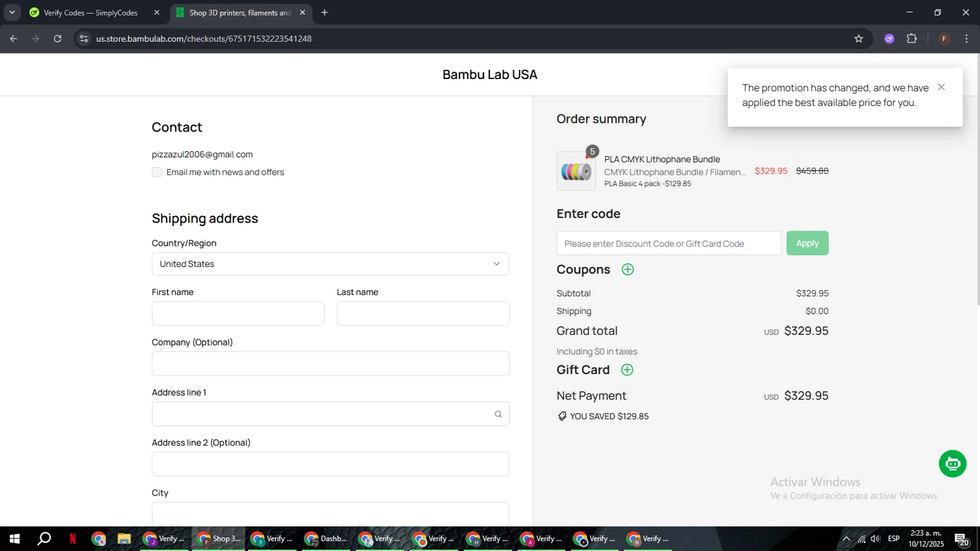
Task: Open the purple extension icon in toolbar
Action: click(889, 39)
